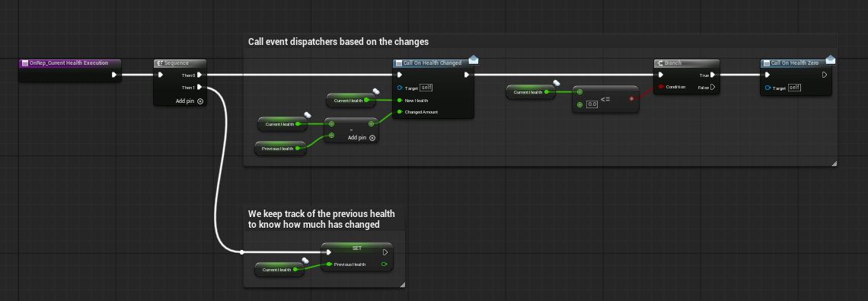Image resolution: width=868 pixels, height=301 pixels.
Task: Click the red boolean output pin of <= node
Action: [631, 98]
